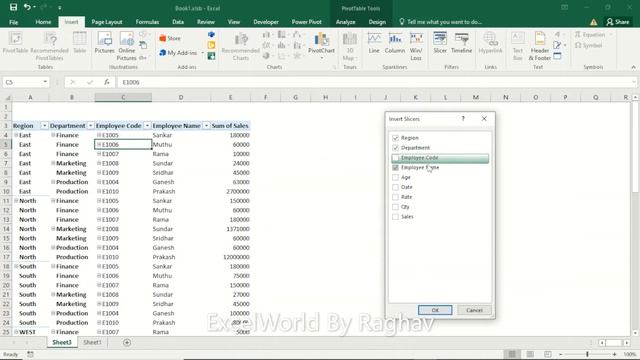The image size is (640, 360).
Task: Uncheck Region in Insert Slicers
Action: point(395,138)
